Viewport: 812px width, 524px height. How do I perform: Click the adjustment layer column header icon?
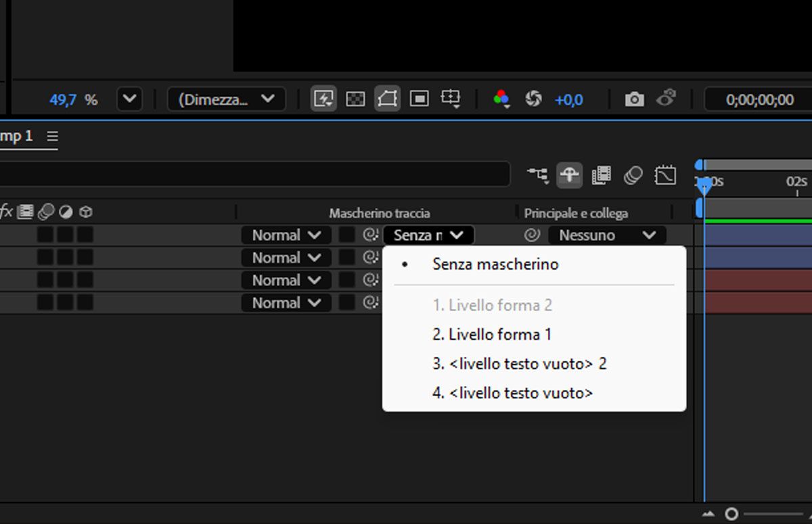(x=66, y=212)
